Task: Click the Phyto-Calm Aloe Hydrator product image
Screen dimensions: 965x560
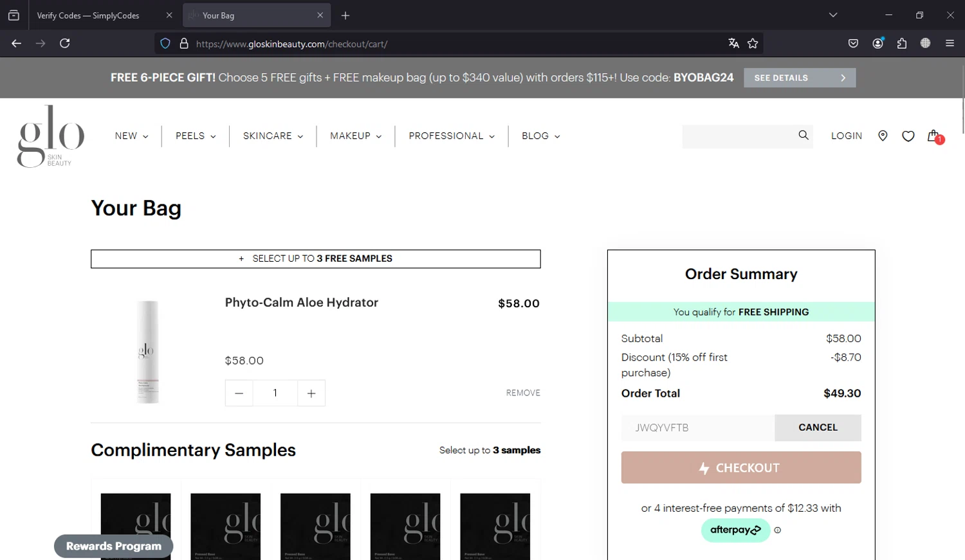Action: [147, 352]
